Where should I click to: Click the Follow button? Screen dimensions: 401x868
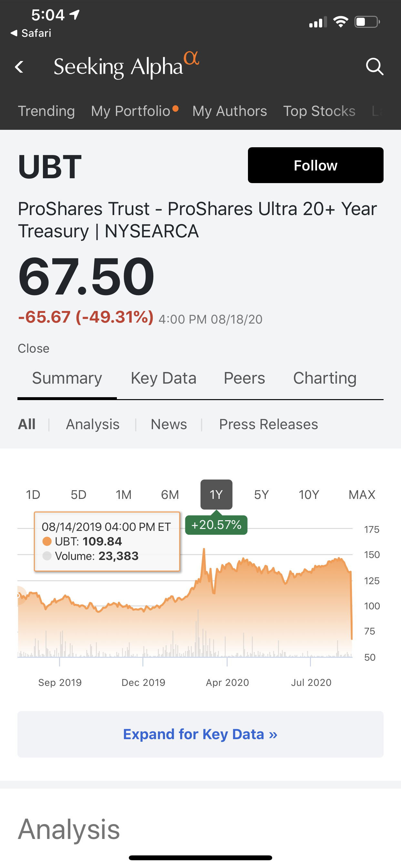315,165
